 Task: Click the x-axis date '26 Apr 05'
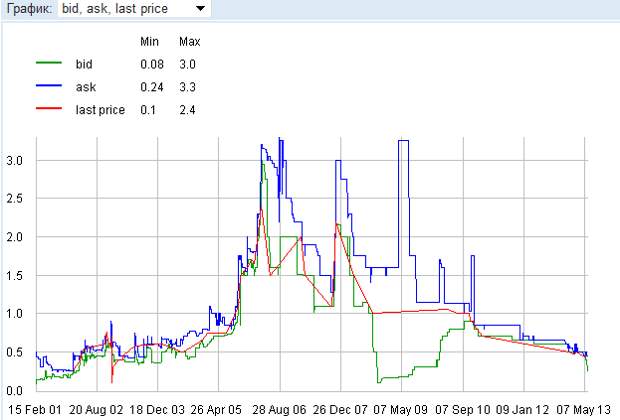click(216, 410)
